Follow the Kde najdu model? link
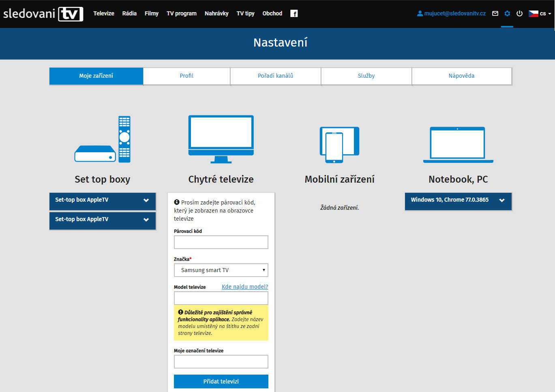 [x=245, y=287]
